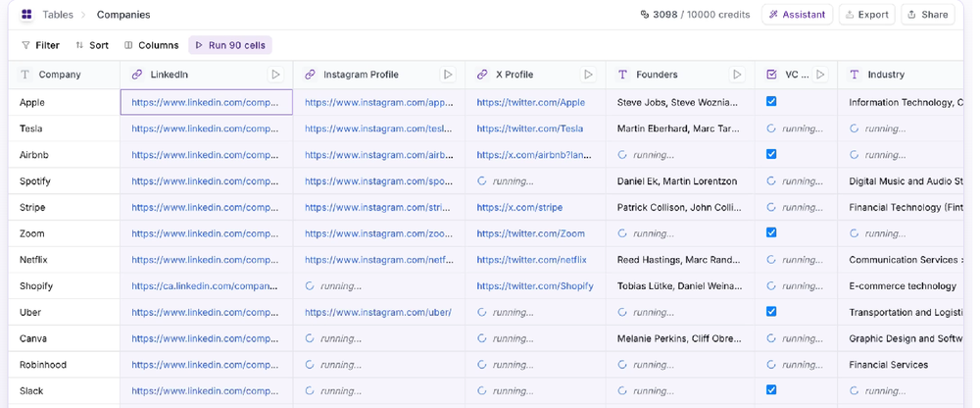Run the X Profile column play icon
The image size is (980, 408).
pos(589,75)
